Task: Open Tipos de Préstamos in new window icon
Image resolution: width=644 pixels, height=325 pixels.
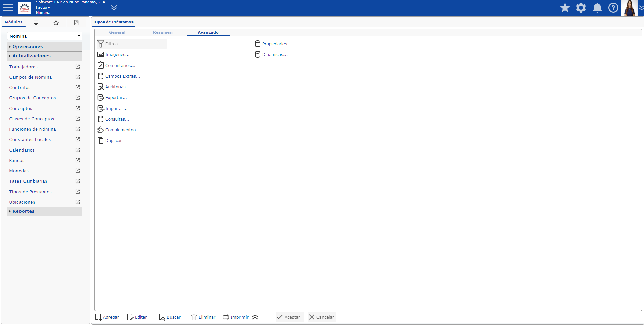Action: (78, 192)
